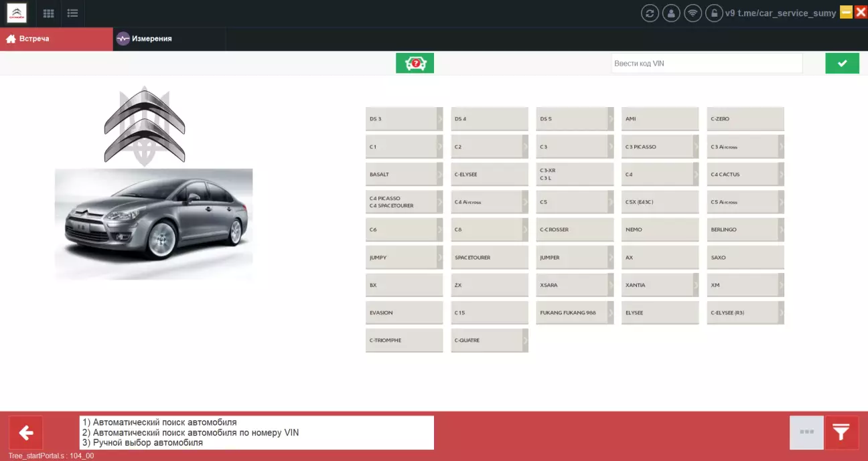
Task: Select the BERLINGO model
Action: 745,229
